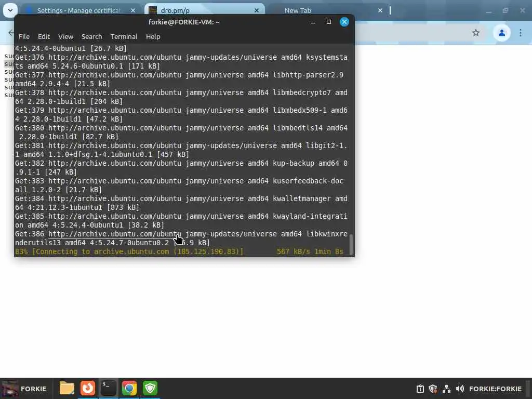532x399 pixels.
Task: Open the green shield app in taskbar
Action: [x=150, y=388]
